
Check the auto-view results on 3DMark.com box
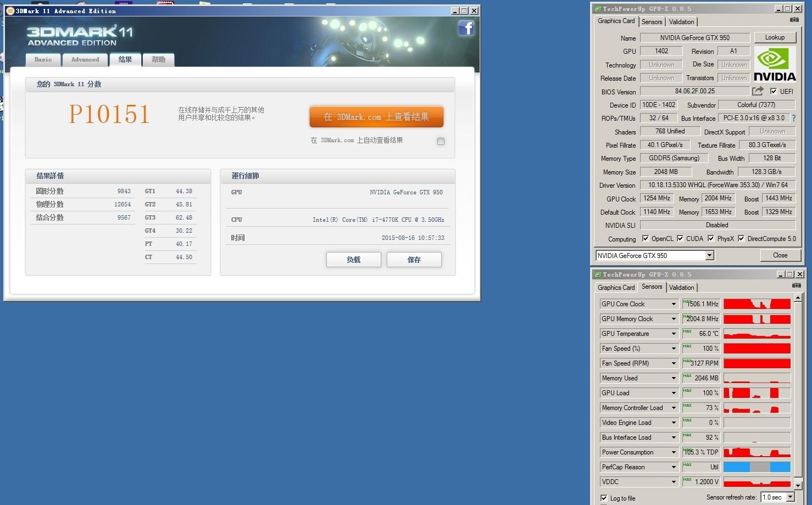click(x=441, y=141)
